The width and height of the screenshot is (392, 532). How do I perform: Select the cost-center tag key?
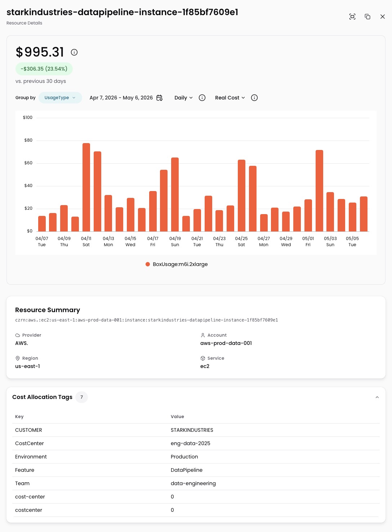click(x=30, y=497)
